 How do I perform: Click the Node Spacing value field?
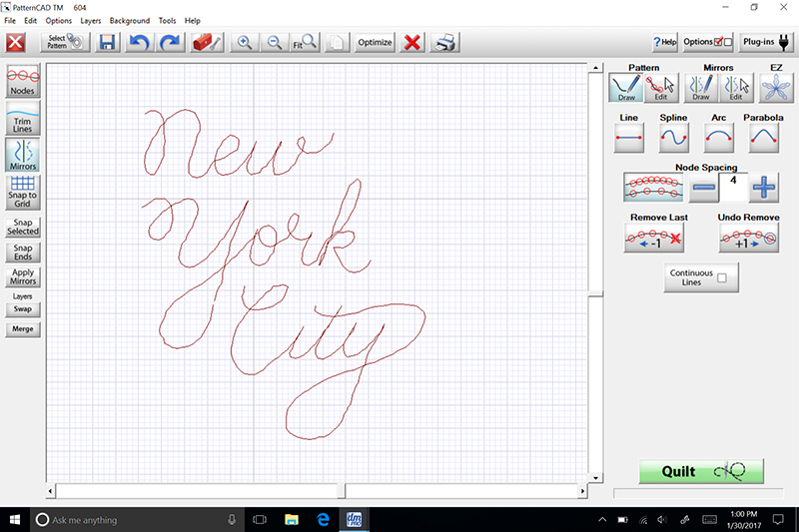[733, 186]
